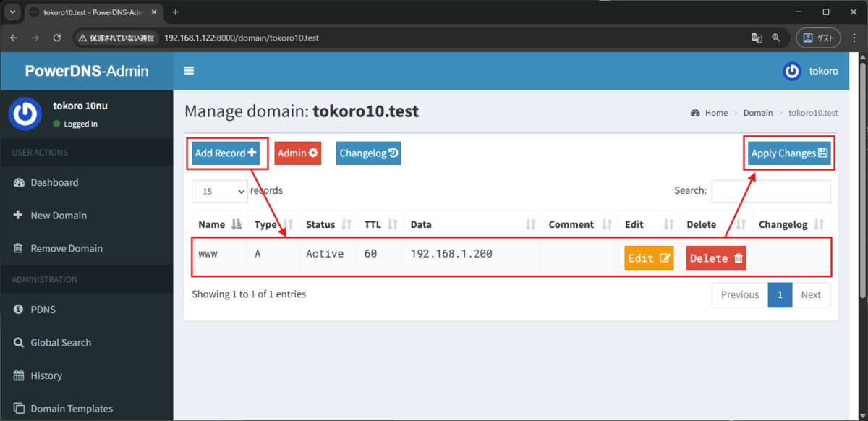Click the browser Forward arrow

[35, 38]
